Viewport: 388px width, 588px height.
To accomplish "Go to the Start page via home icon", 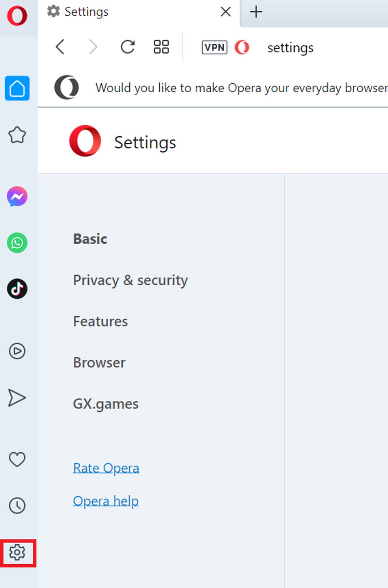I will point(17,89).
